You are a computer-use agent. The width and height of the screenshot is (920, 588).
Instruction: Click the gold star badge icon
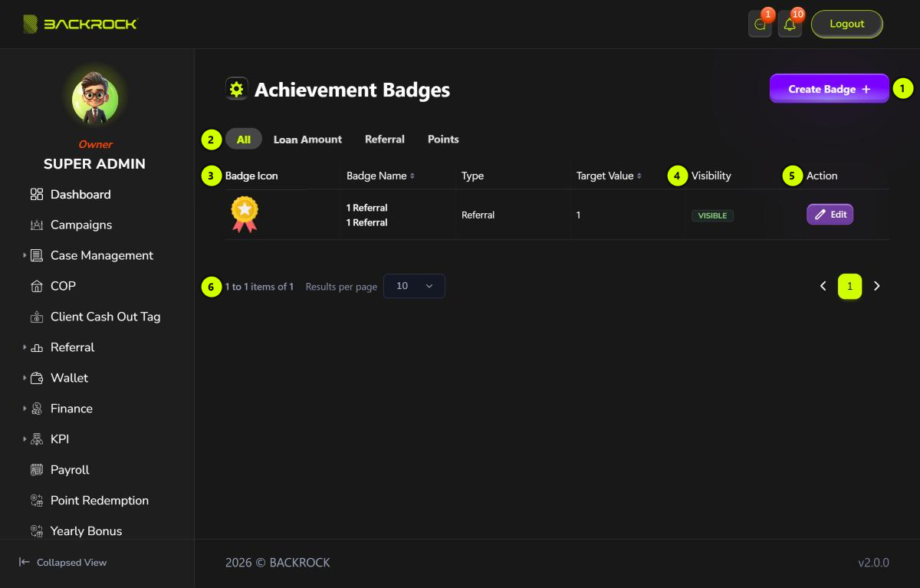point(245,214)
